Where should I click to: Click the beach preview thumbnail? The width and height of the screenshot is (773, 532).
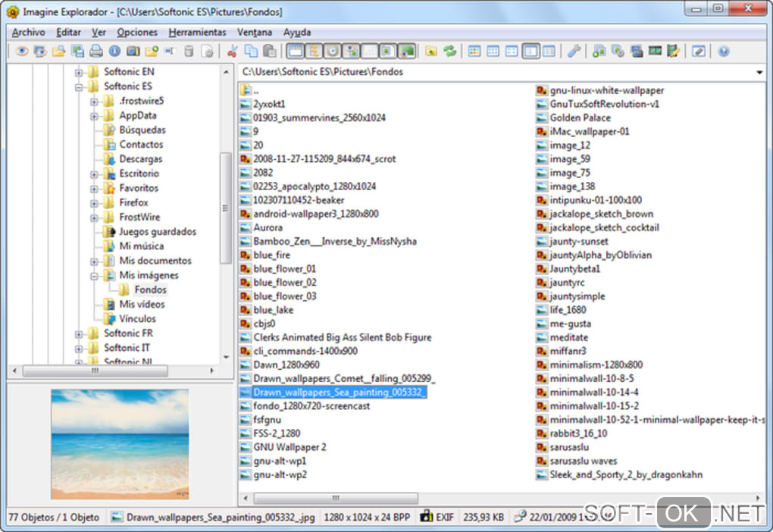[x=120, y=444]
